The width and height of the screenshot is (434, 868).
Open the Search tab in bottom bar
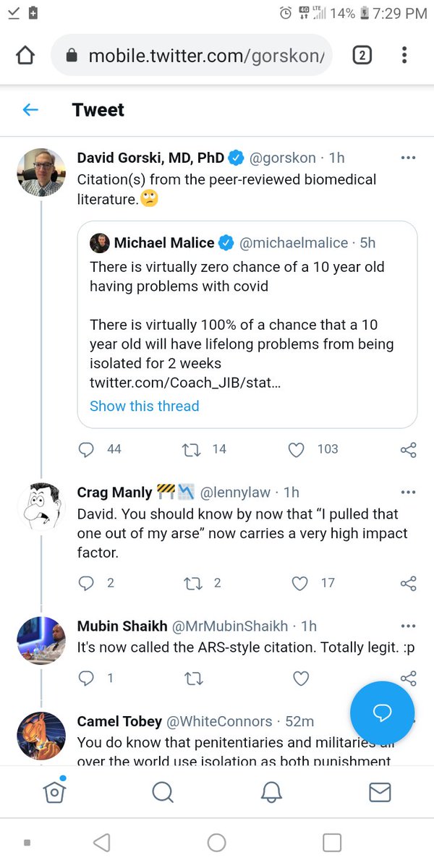point(163,793)
